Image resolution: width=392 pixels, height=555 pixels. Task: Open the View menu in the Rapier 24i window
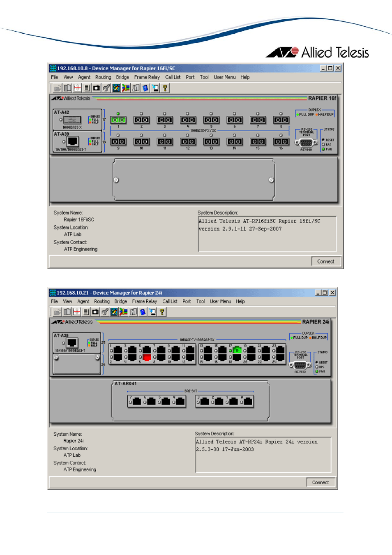coord(67,301)
